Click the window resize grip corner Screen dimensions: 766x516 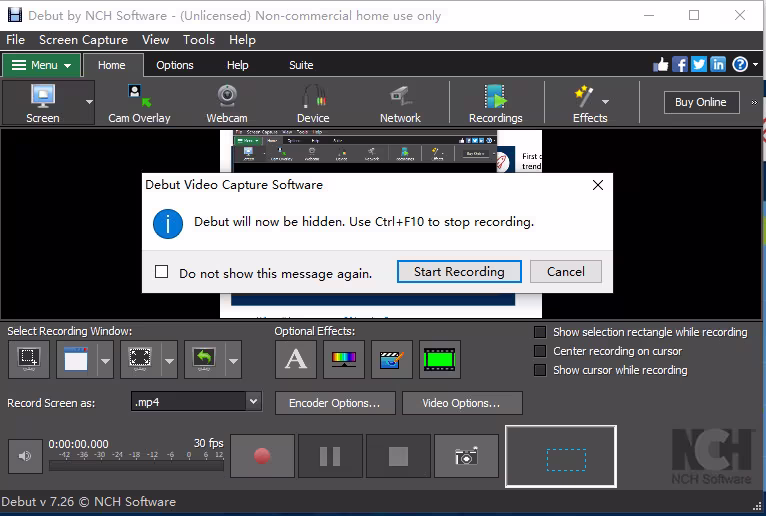pyautogui.click(x=757, y=506)
